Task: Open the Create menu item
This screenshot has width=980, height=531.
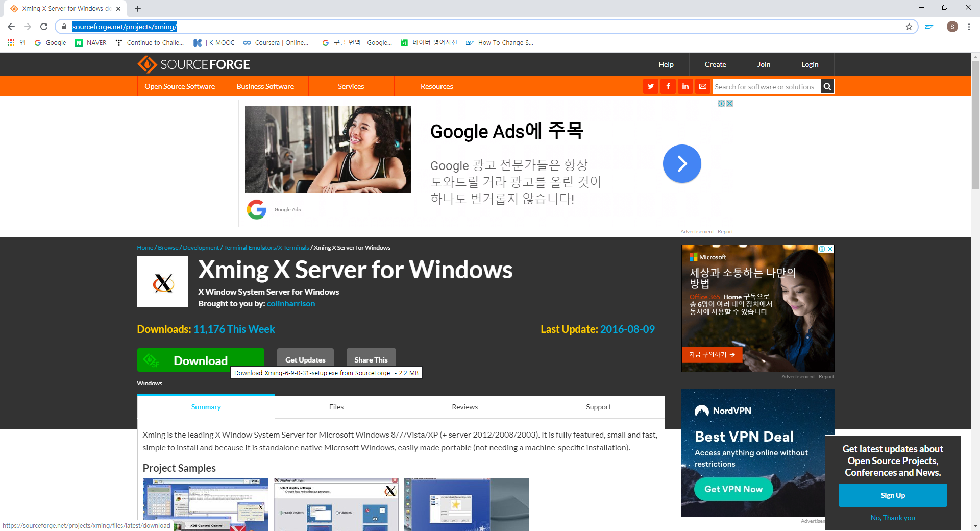Action: [715, 64]
